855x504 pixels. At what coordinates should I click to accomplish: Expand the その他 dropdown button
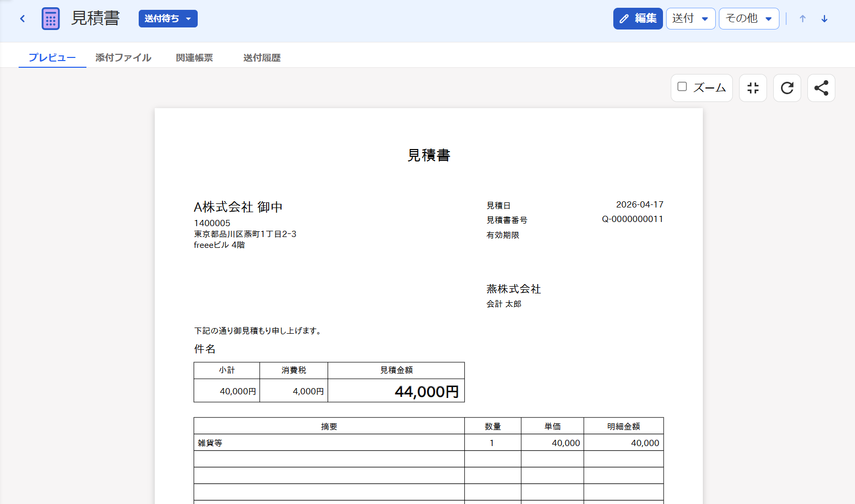click(x=749, y=19)
